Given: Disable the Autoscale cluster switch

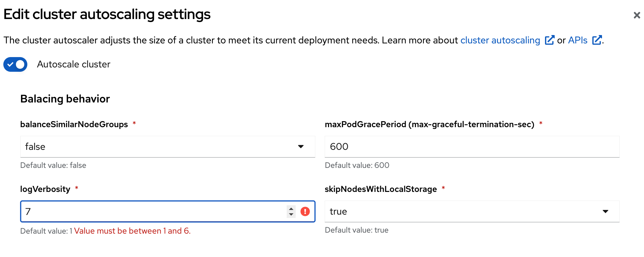Looking at the screenshot, I should (x=15, y=64).
